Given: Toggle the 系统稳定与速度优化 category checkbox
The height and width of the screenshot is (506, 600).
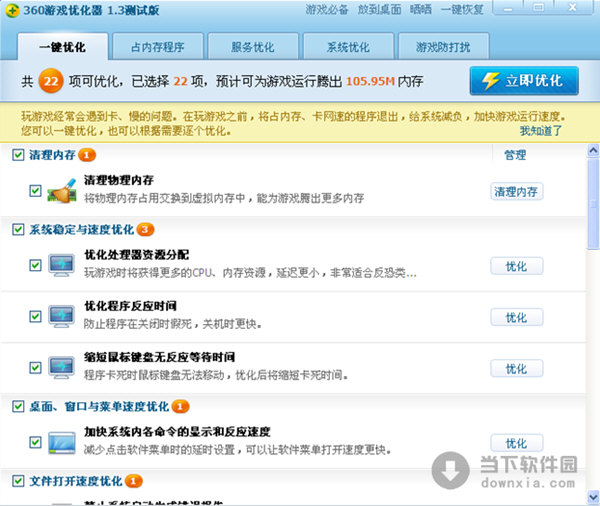Looking at the screenshot, I should [18, 230].
